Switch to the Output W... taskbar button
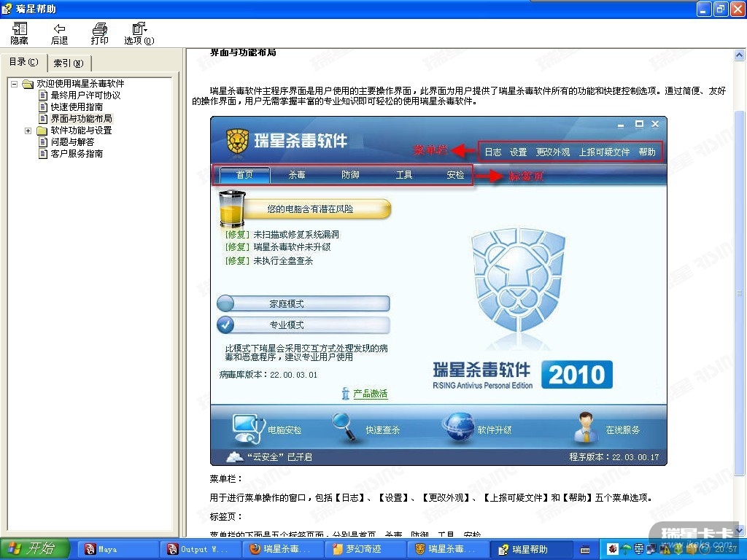Screen dimensions: 747x560 (200, 550)
